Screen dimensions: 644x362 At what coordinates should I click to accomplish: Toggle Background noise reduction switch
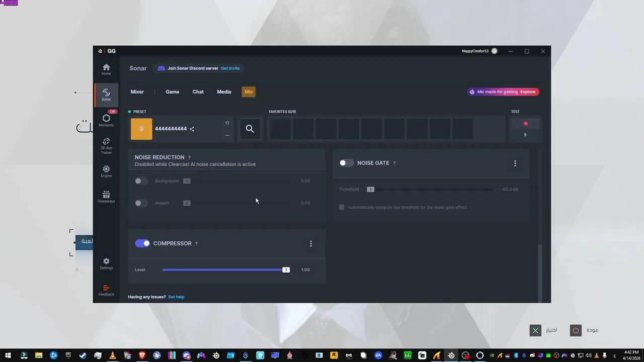[141, 181]
